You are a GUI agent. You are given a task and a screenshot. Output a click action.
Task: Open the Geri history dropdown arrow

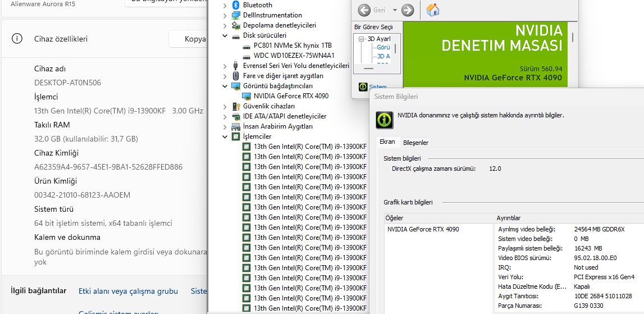[x=395, y=10]
